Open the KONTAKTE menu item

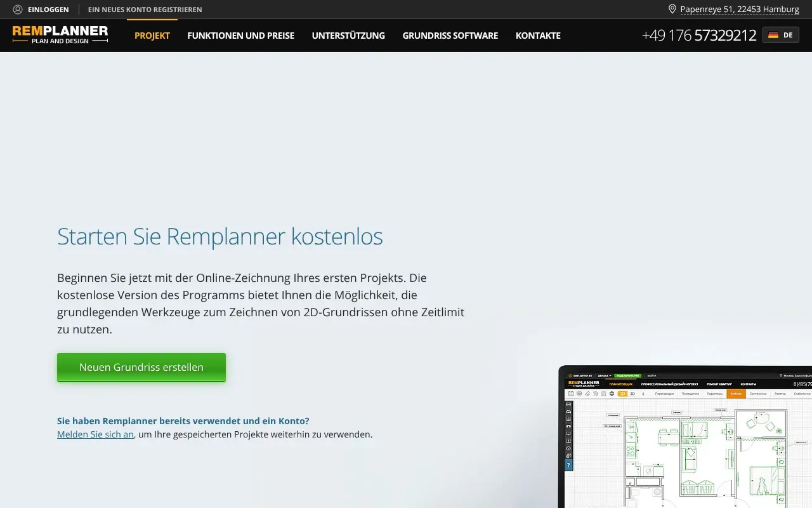[538, 36]
